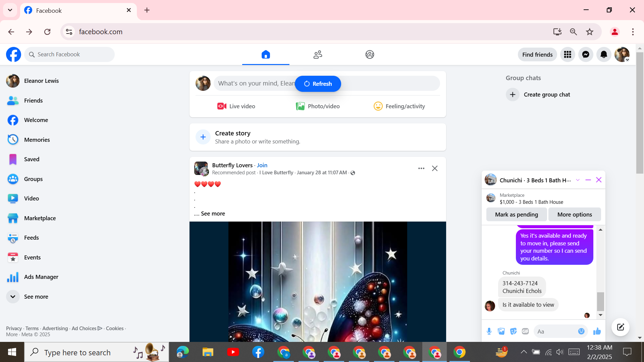Screen dimensions: 644x362
Task: Open Chunichi chat settings chevron
Action: tap(578, 180)
